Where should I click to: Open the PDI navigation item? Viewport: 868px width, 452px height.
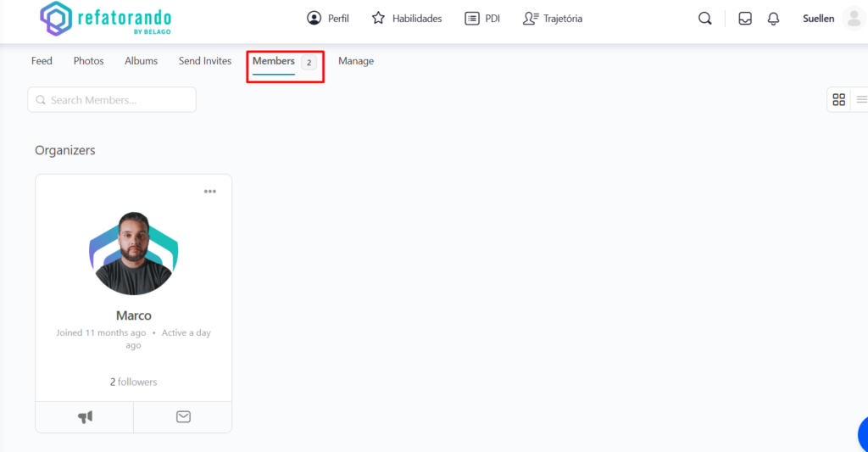pos(482,19)
